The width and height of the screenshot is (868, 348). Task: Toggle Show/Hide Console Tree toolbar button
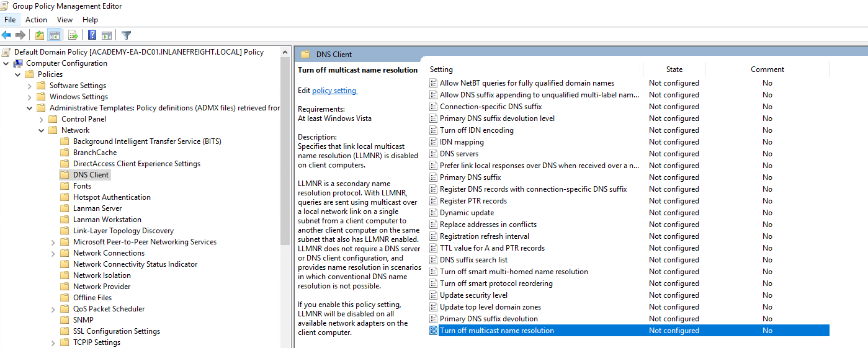(x=55, y=35)
